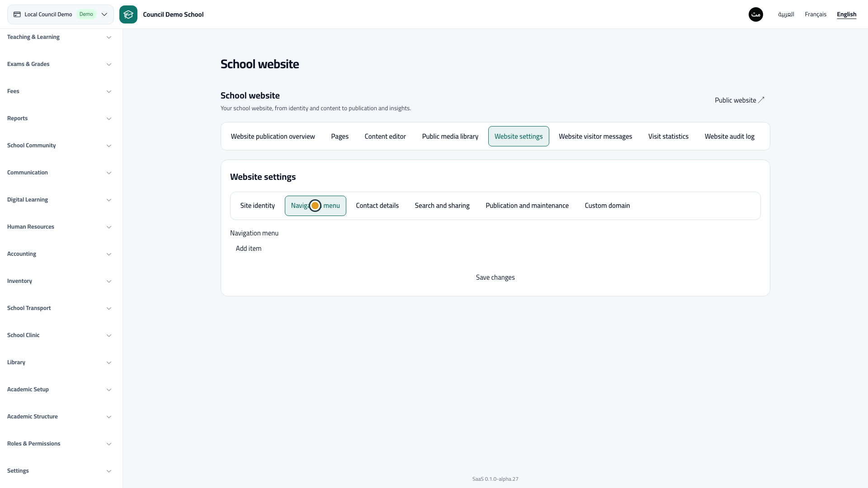This screenshot has width=868, height=488.
Task: Select the English language option
Action: pos(847,14)
